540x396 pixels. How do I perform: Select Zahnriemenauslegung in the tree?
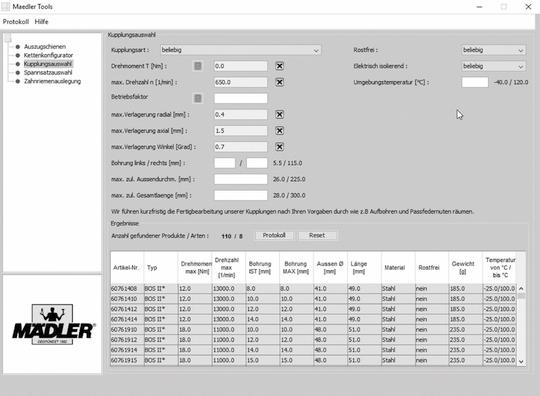tap(52, 81)
